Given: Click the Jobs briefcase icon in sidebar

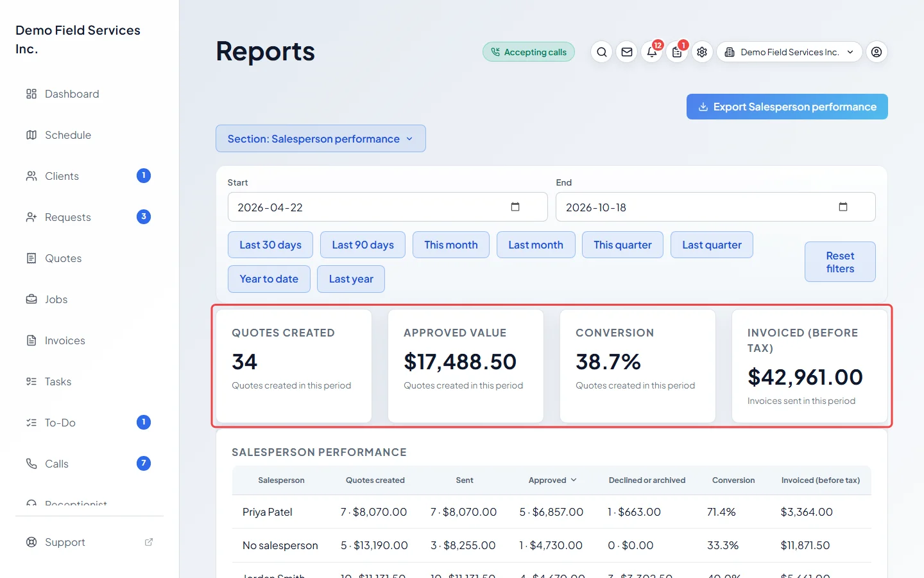Looking at the screenshot, I should coord(31,299).
